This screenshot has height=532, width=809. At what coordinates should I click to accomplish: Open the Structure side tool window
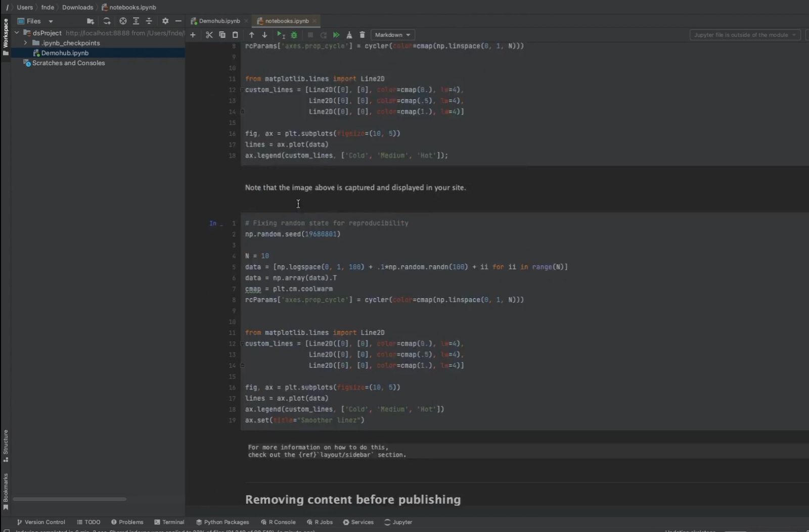pos(6,446)
